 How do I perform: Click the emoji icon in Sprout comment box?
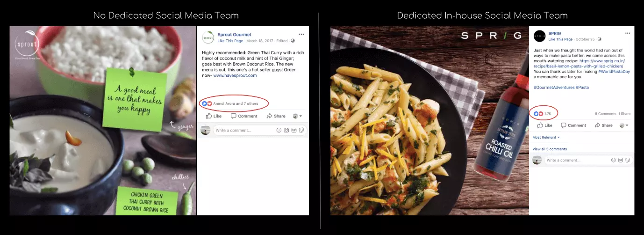[279, 130]
